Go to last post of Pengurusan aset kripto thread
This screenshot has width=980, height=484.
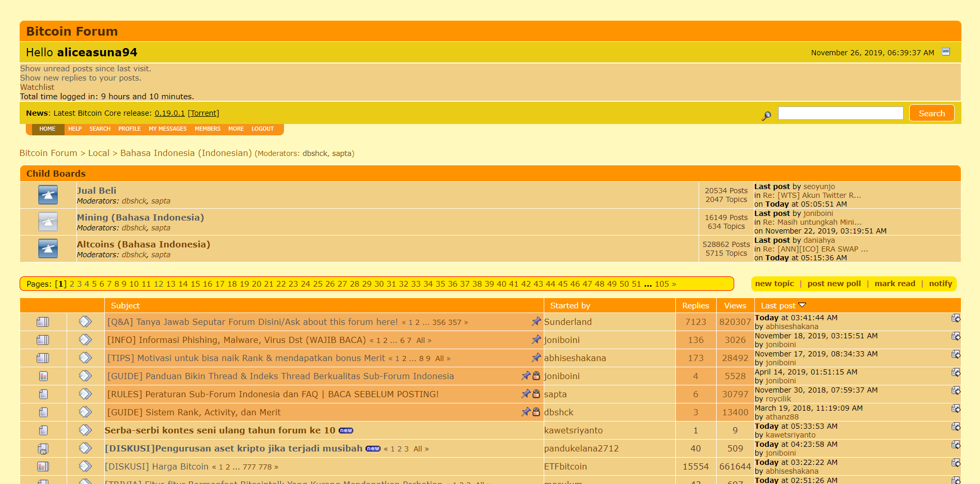coord(956,445)
